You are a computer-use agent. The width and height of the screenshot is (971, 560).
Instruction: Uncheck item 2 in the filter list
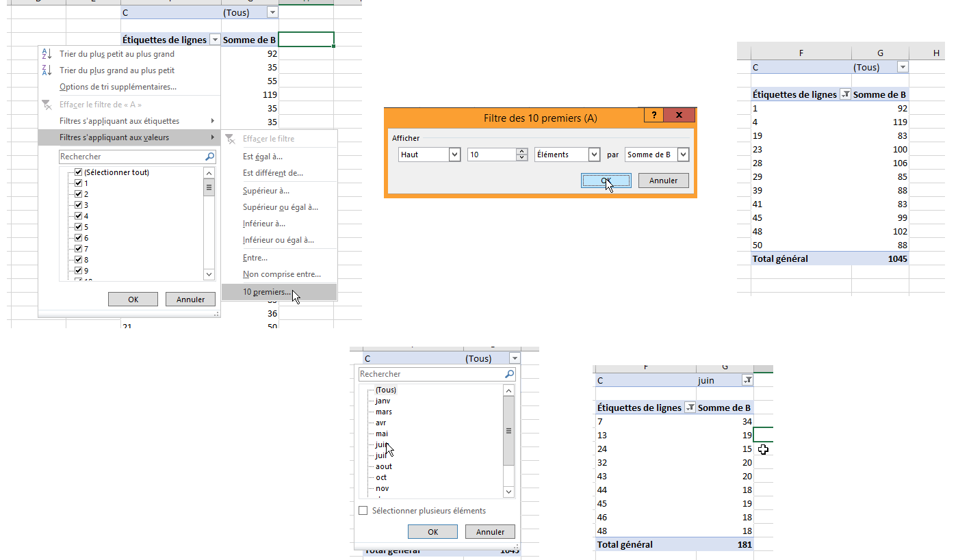79,194
